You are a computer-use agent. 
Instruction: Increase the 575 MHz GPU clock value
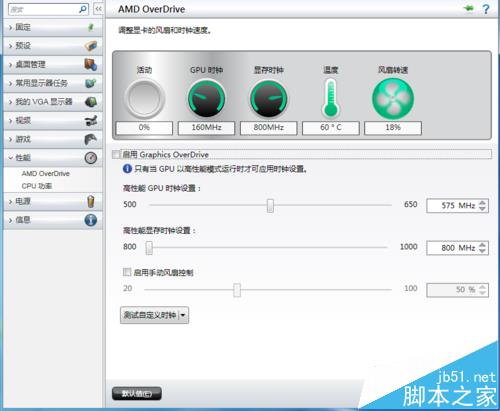click(482, 202)
